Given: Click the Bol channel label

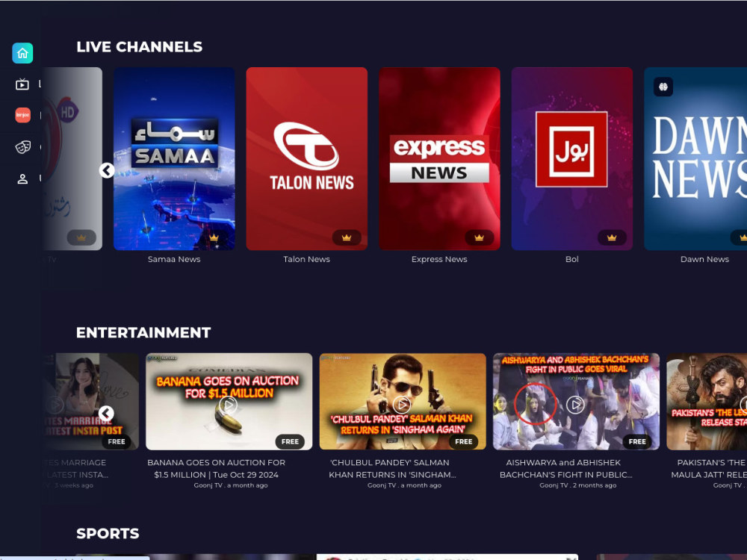Looking at the screenshot, I should [572, 259].
